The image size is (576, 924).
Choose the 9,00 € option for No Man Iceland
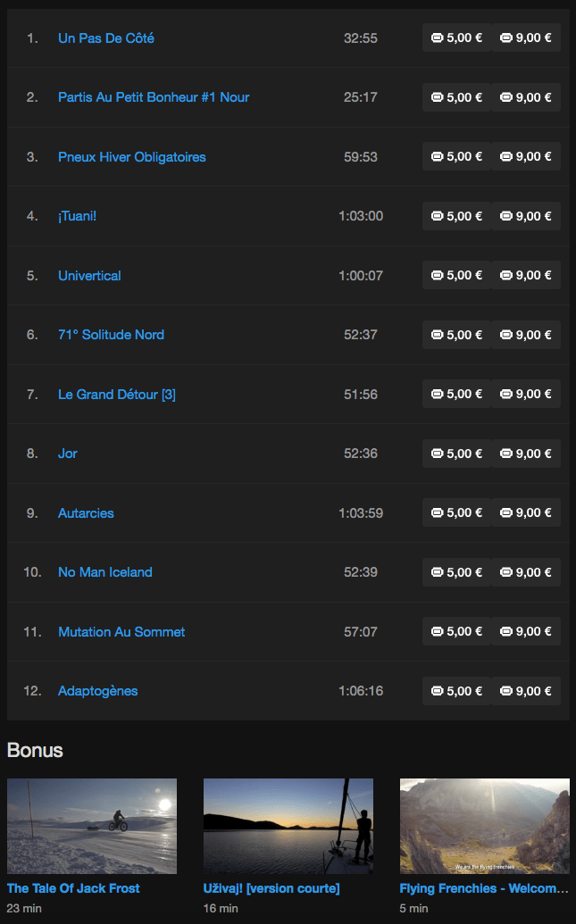[x=526, y=572]
